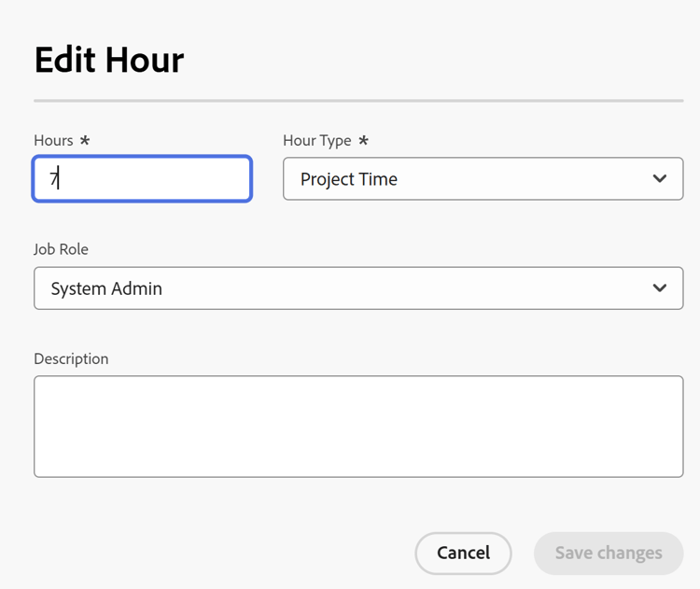The height and width of the screenshot is (589, 700).
Task: Click the Job Role chevron arrow
Action: pyautogui.click(x=660, y=288)
